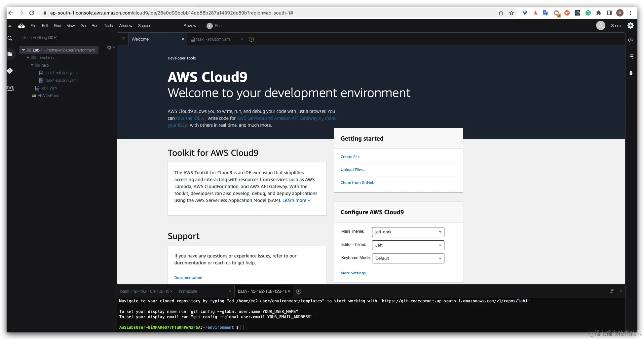Click the browser reload button
Image resolution: width=644 pixels, height=339 pixels.
tap(32, 13)
